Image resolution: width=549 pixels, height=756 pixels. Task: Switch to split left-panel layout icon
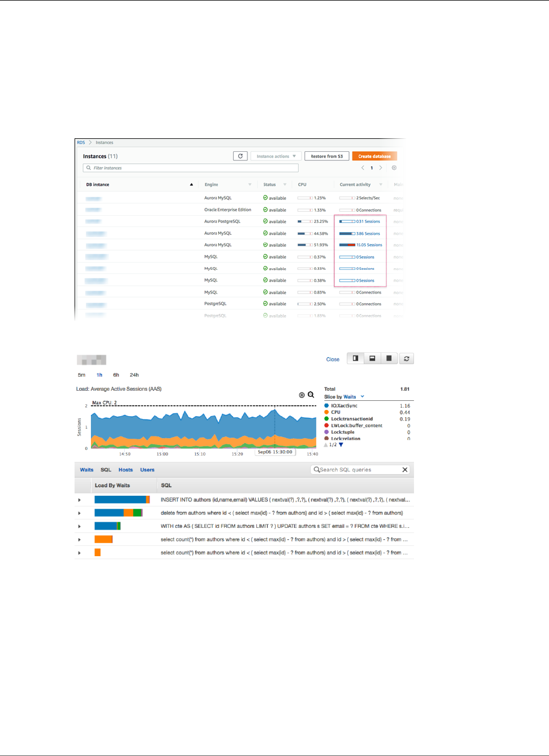[355, 359]
